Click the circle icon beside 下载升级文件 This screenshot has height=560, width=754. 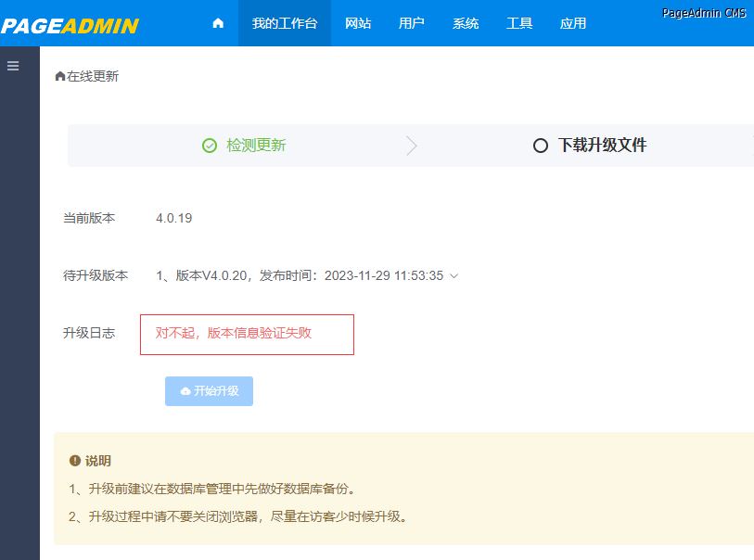click(x=541, y=146)
